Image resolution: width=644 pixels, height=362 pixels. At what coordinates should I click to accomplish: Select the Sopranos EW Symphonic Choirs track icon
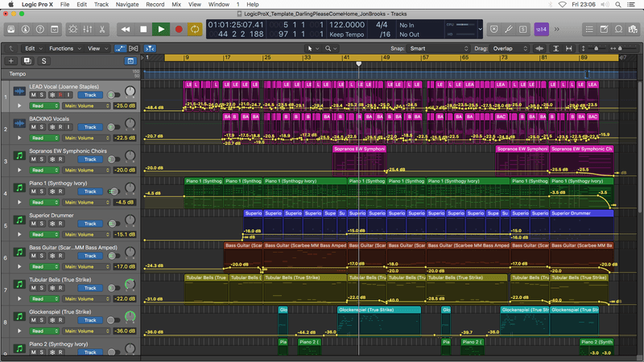[x=19, y=155]
